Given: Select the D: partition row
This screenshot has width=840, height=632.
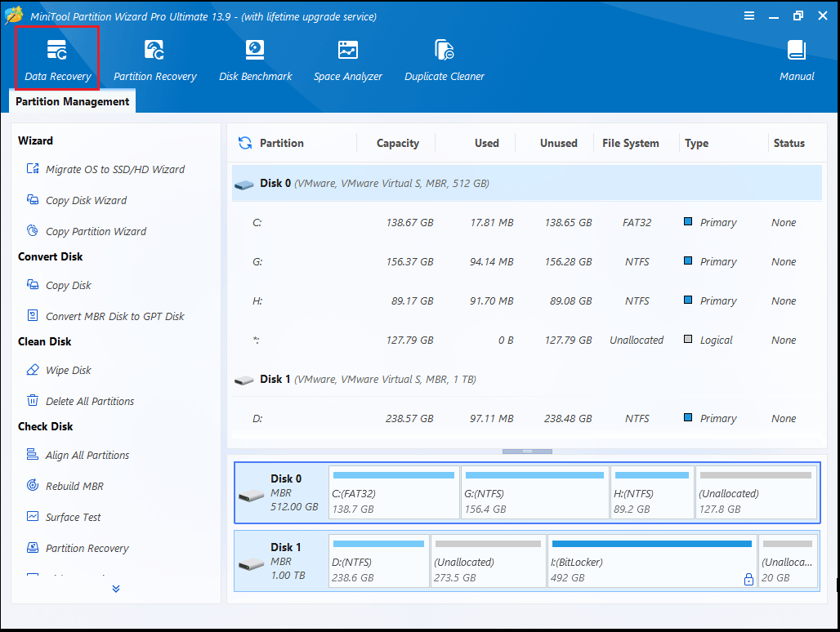Looking at the screenshot, I should point(526,419).
